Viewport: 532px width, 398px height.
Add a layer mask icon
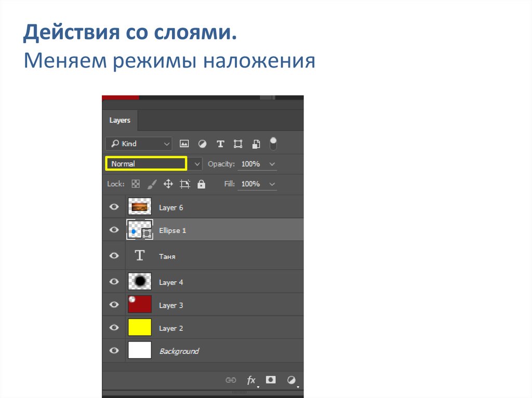click(271, 380)
